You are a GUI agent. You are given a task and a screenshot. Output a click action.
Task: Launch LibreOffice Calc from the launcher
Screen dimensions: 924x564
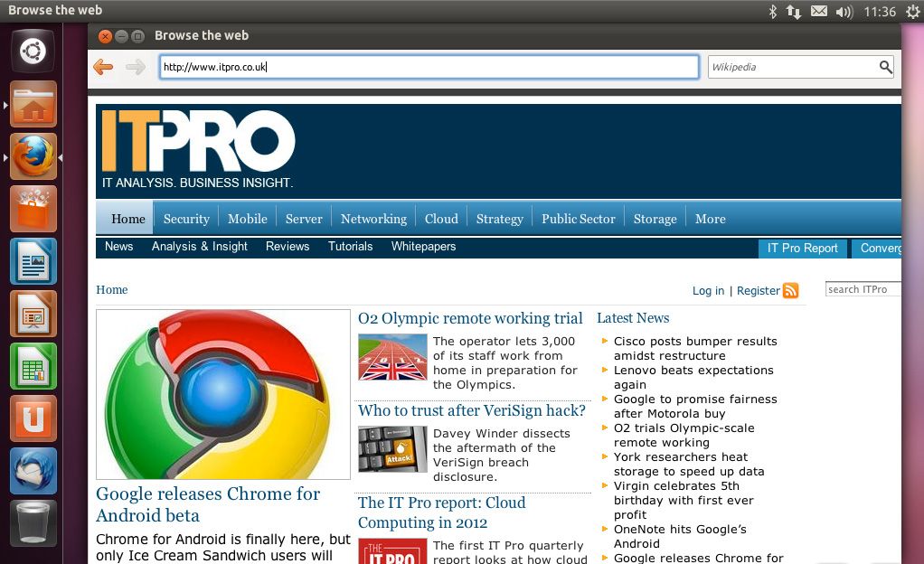point(33,367)
